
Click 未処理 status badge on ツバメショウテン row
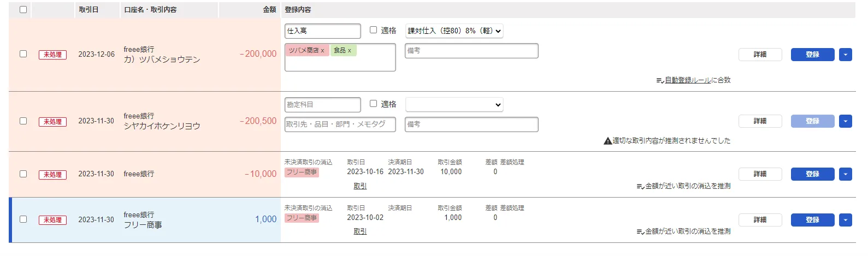point(52,55)
